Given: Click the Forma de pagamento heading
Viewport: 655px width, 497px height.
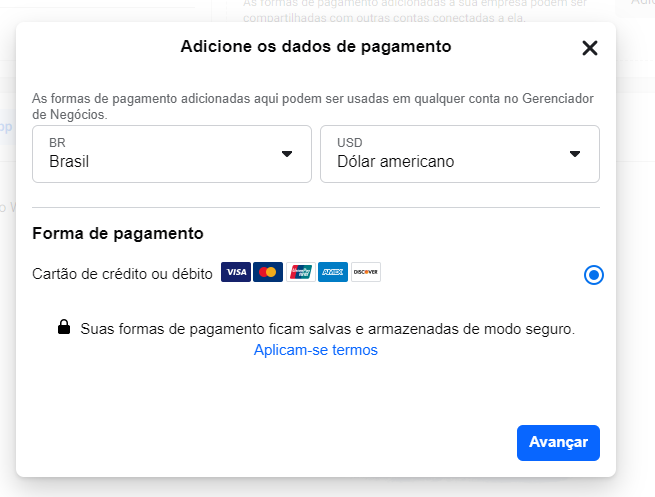Looking at the screenshot, I should pyautogui.click(x=118, y=233).
